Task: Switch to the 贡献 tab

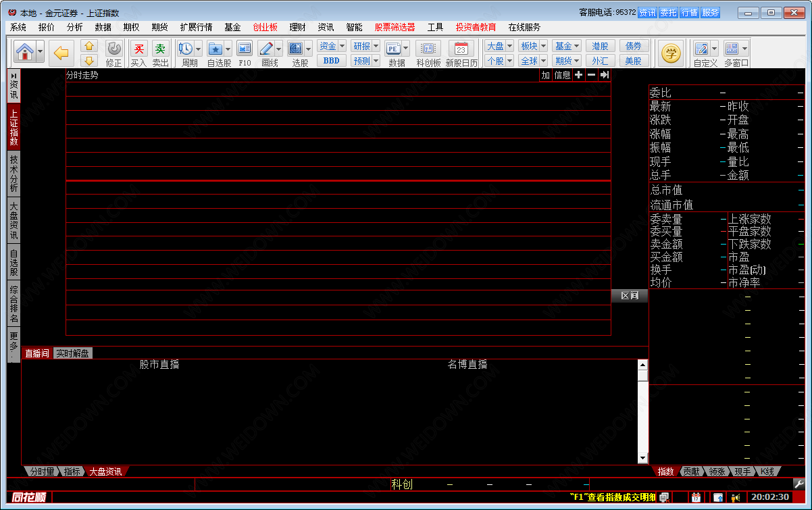Action: pos(690,471)
